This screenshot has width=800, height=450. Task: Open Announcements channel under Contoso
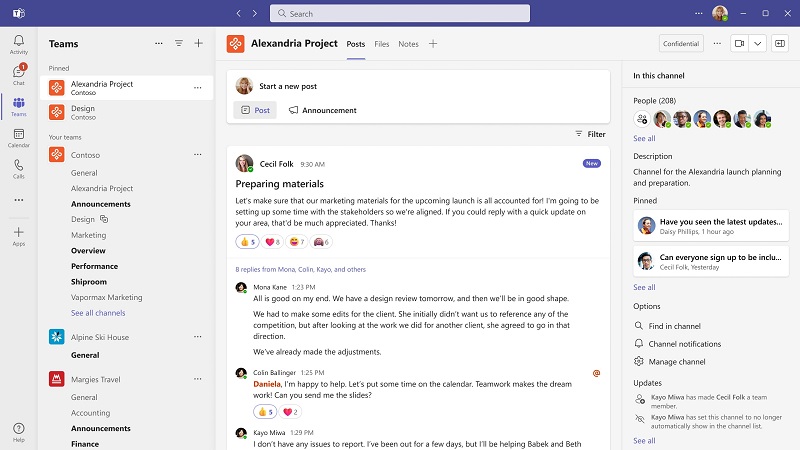coord(101,204)
